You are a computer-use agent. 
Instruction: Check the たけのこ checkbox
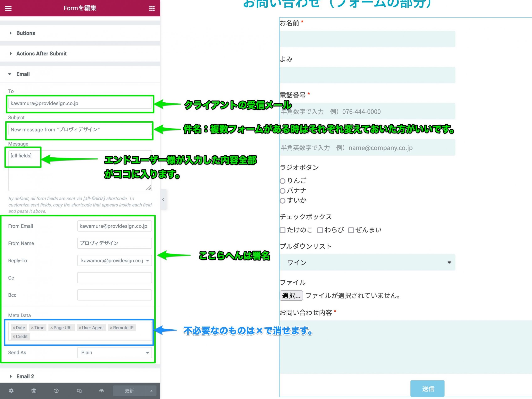[x=283, y=230]
